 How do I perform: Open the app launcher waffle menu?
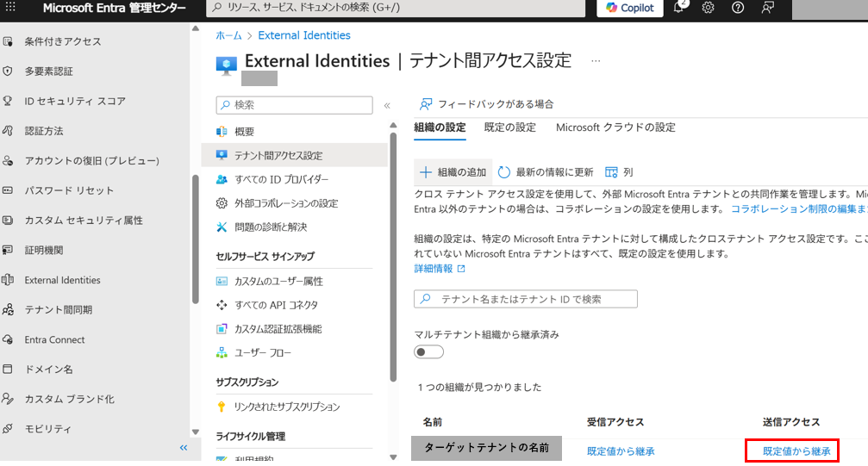[10, 7]
